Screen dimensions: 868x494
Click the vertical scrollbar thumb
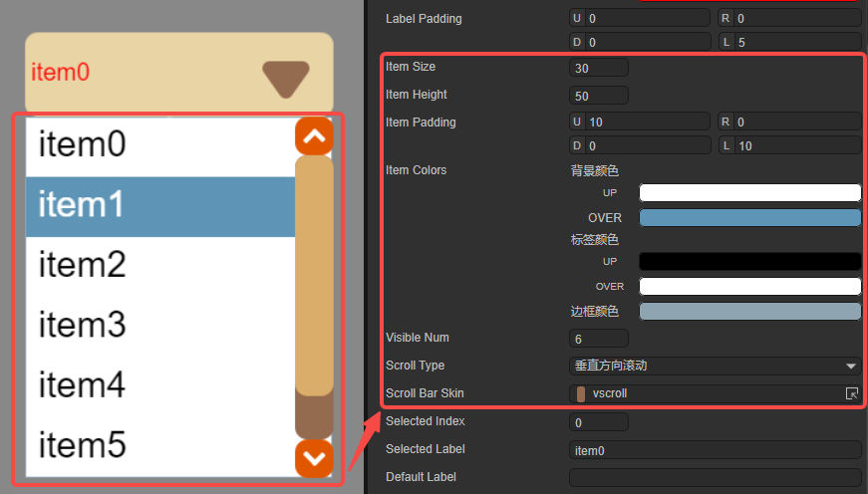pyautogui.click(x=314, y=276)
